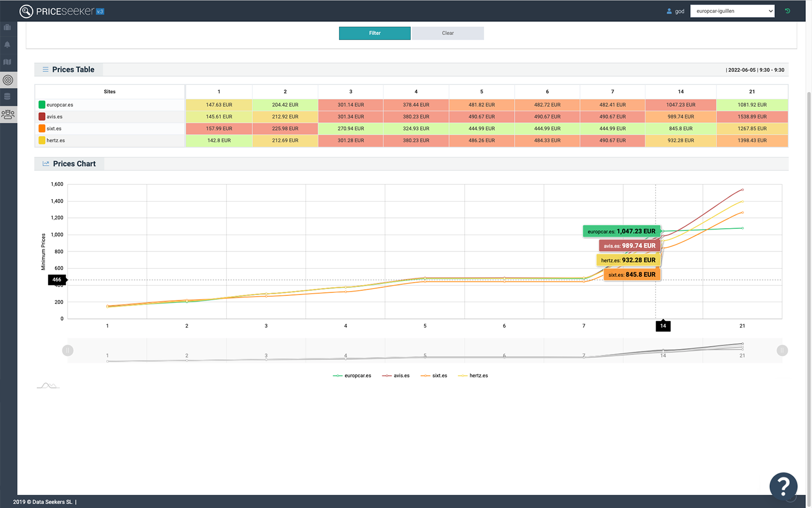Click the green europcar.es color swatch
The height and width of the screenshot is (508, 812).
point(42,105)
